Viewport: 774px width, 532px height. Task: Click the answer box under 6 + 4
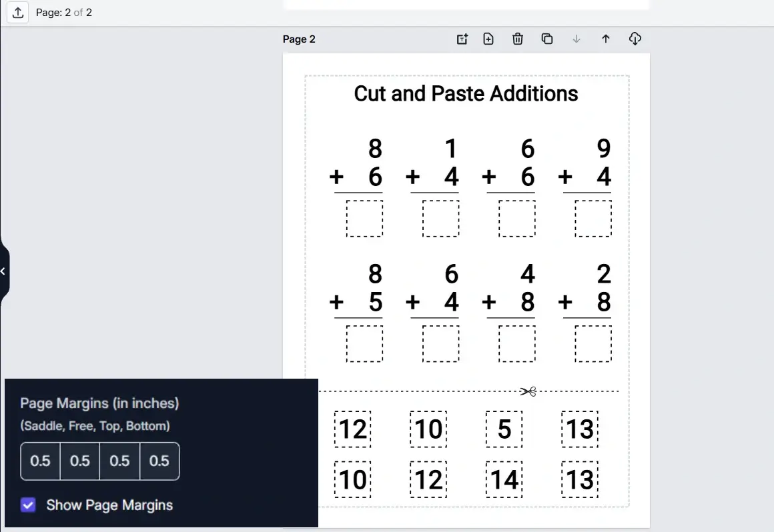441,343
